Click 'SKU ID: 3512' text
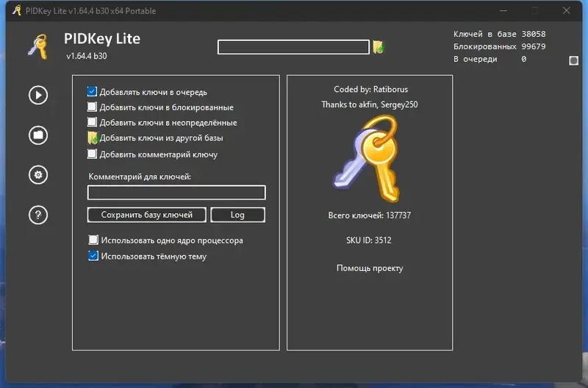The width and height of the screenshot is (588, 388). tap(369, 240)
